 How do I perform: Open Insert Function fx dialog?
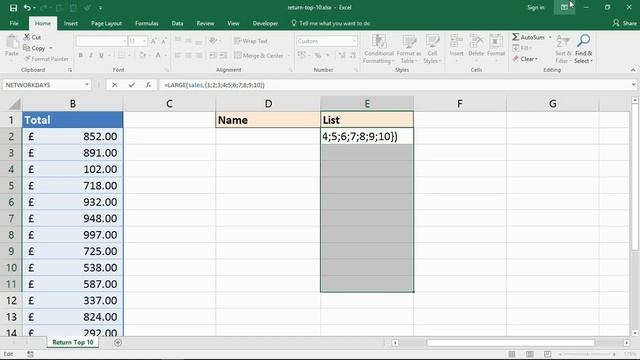click(x=148, y=85)
